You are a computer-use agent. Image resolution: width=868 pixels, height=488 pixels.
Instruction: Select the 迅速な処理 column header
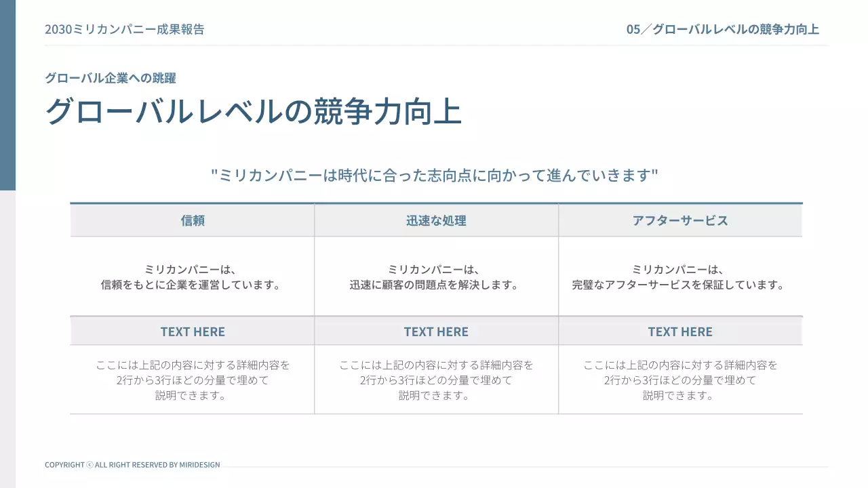point(436,220)
